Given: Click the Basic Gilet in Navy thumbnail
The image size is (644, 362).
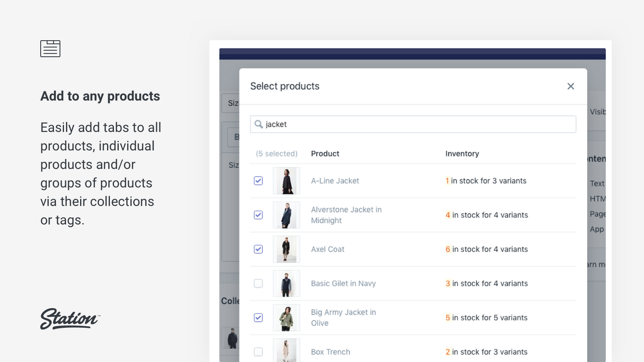Looking at the screenshot, I should click(x=286, y=283).
